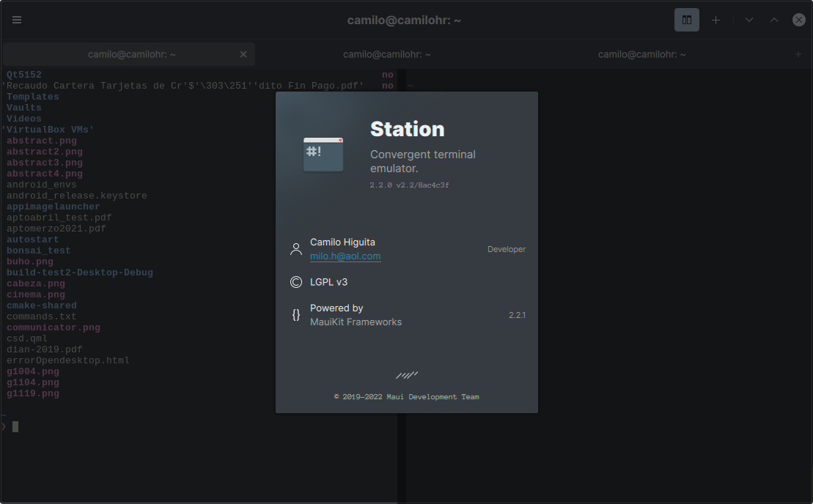Click the copyright icon beside LGPL v3
This screenshot has height=504, width=813.
[x=296, y=282]
